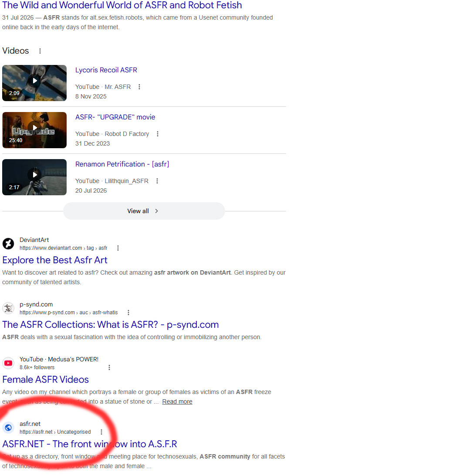Open the ASFR- "UPGRADE" movie link
The height and width of the screenshot is (476, 462).
tap(115, 117)
